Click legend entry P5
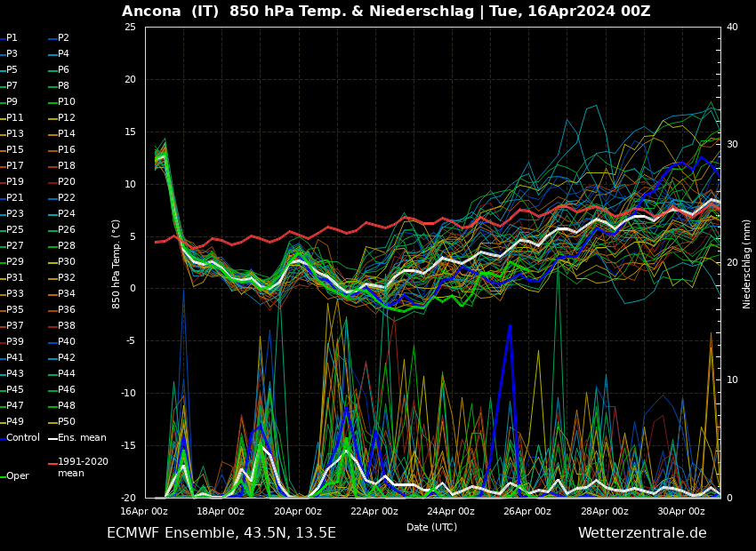This screenshot has width=756, height=551. pos(9,70)
